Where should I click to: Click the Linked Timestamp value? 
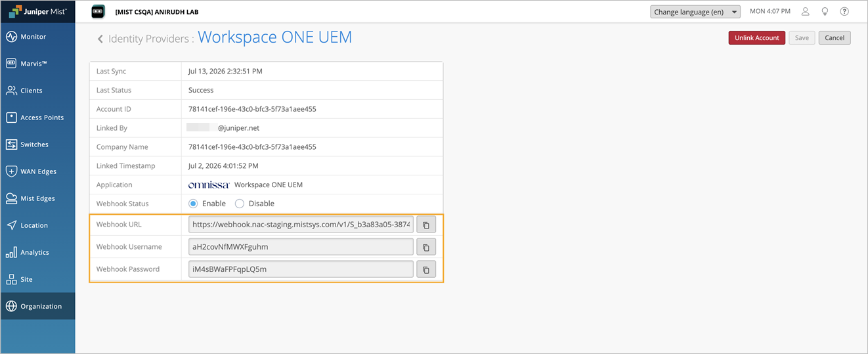coord(223,166)
